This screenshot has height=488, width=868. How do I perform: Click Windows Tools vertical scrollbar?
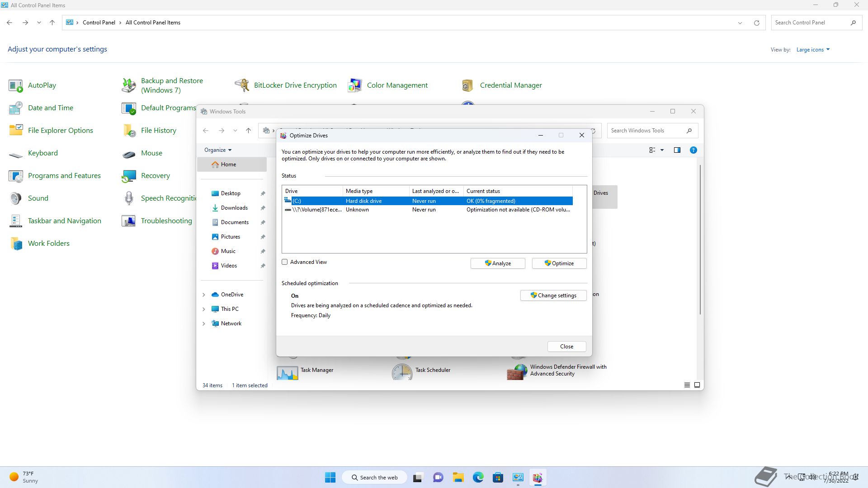700,239
